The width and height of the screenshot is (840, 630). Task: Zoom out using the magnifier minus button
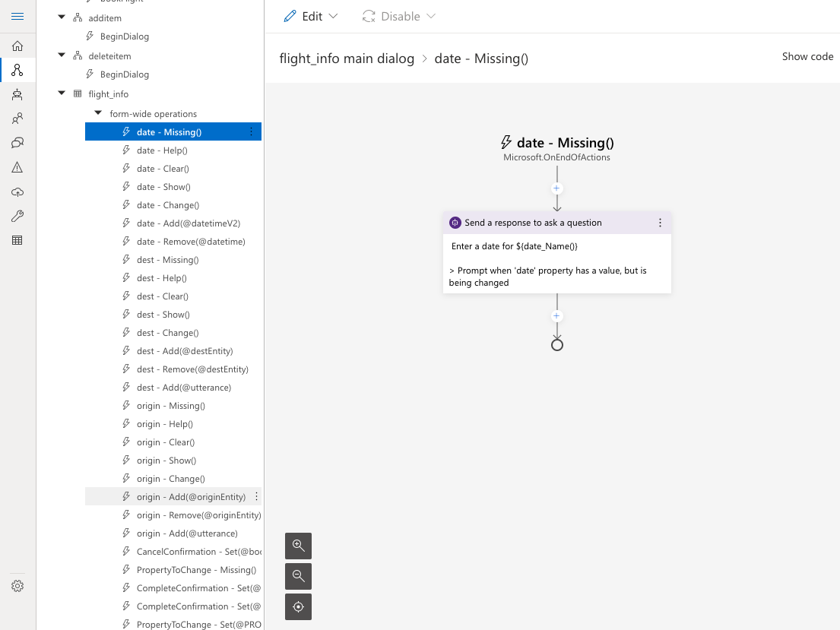tap(298, 576)
